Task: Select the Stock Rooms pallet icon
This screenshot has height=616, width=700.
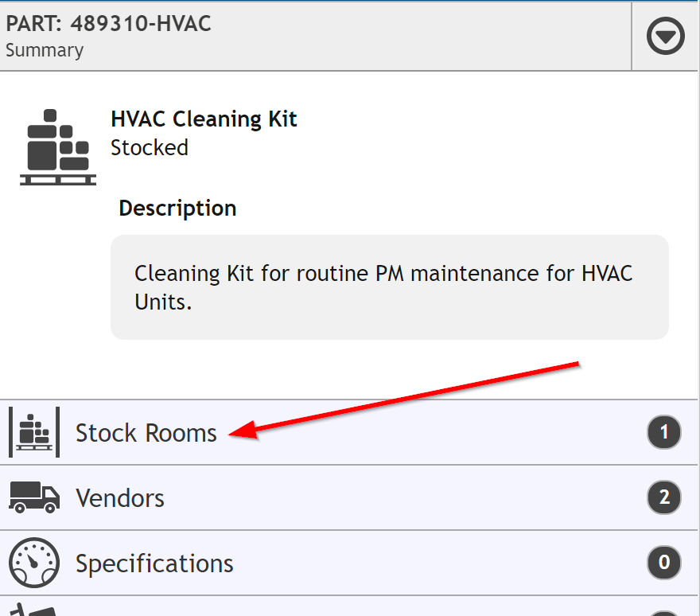Action: (34, 432)
